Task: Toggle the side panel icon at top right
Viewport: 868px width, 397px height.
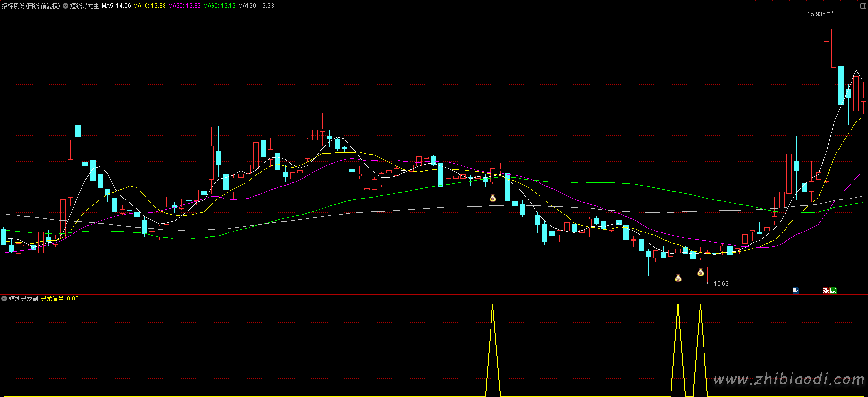Action: tap(862, 6)
